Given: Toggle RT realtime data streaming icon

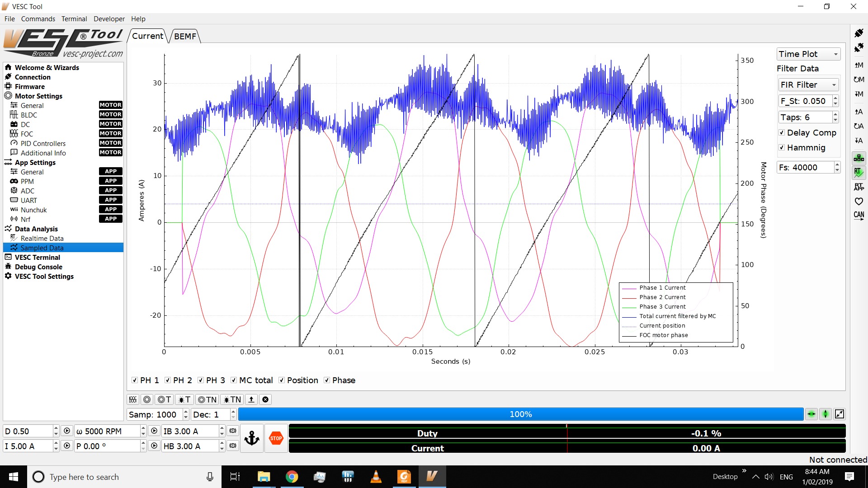Looking at the screenshot, I should pyautogui.click(x=859, y=172).
